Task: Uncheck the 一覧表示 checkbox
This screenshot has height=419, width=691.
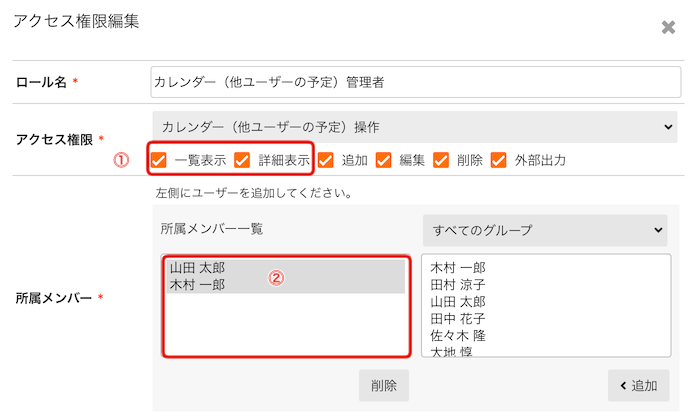Action: [159, 160]
